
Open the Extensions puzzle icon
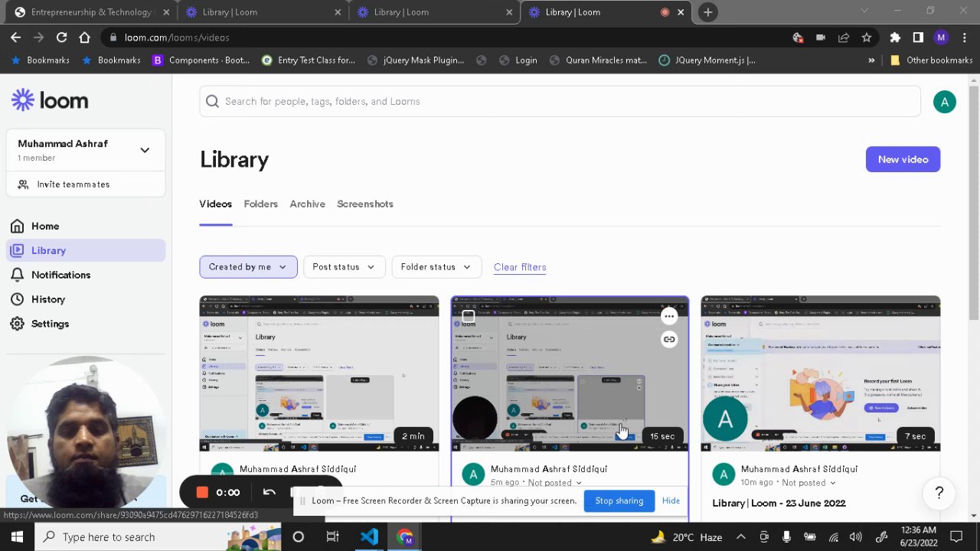(895, 37)
